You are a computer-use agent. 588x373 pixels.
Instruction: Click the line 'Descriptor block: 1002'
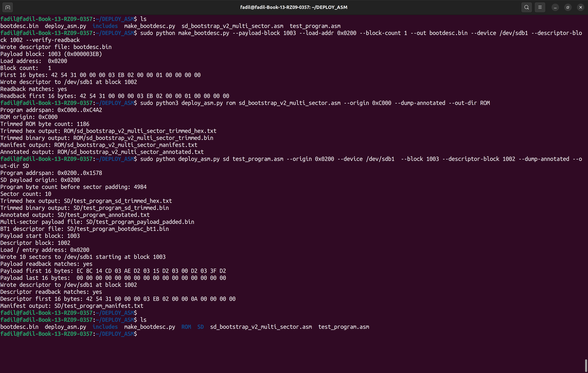35,243
